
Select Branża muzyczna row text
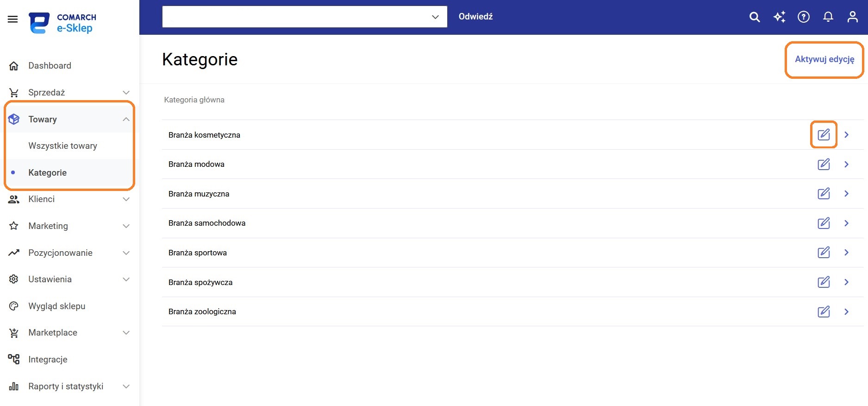click(199, 194)
